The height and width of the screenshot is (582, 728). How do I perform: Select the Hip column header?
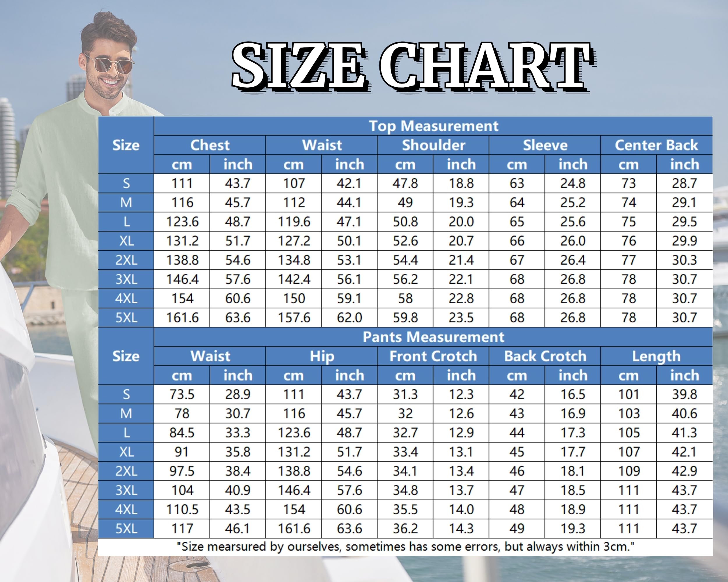(321, 356)
